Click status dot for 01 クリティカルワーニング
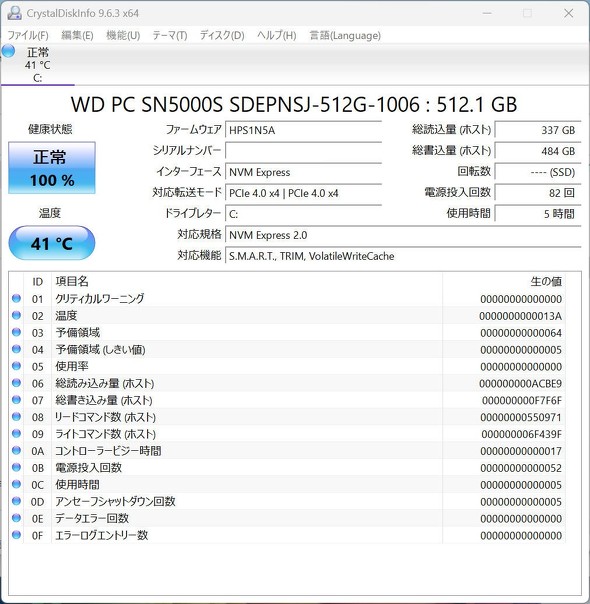 [x=16, y=298]
